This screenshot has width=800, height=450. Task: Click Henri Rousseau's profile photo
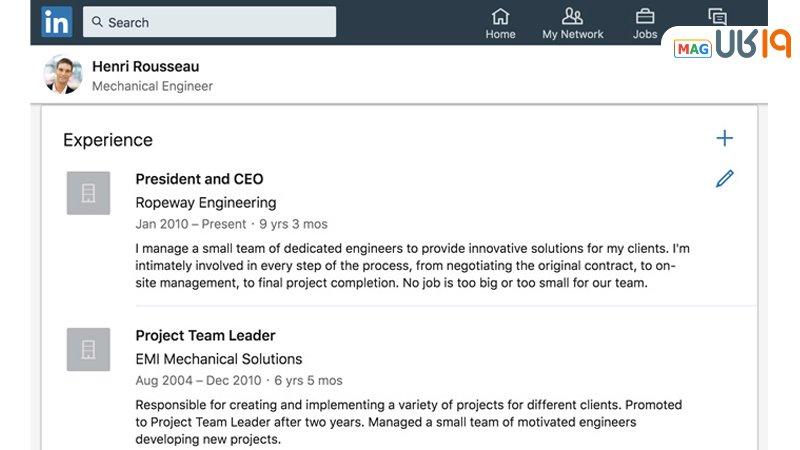click(63, 75)
